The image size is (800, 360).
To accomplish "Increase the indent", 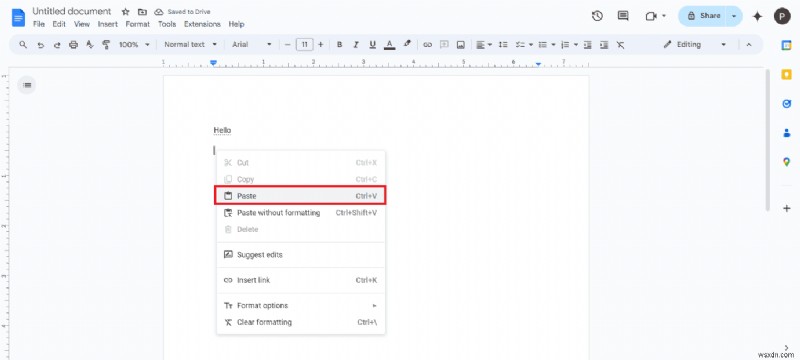I will 604,45.
